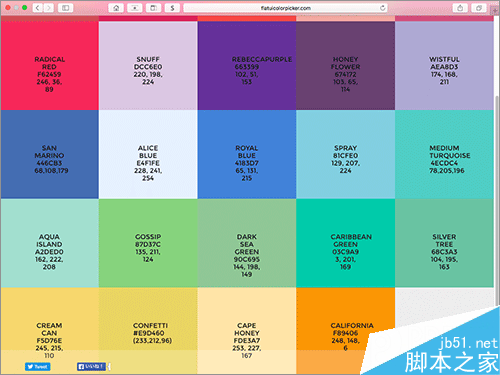The image size is (500, 375).
Task: Pick the Cape Honey FDE3A7 swatch
Action: [247, 331]
